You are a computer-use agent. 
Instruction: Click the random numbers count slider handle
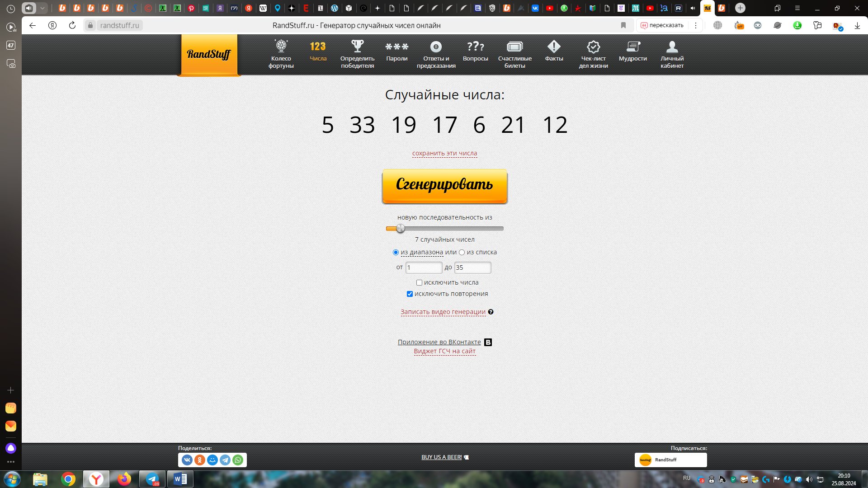tap(400, 229)
